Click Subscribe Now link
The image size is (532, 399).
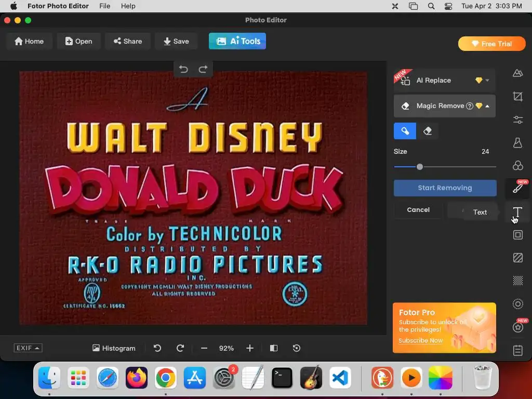click(420, 340)
